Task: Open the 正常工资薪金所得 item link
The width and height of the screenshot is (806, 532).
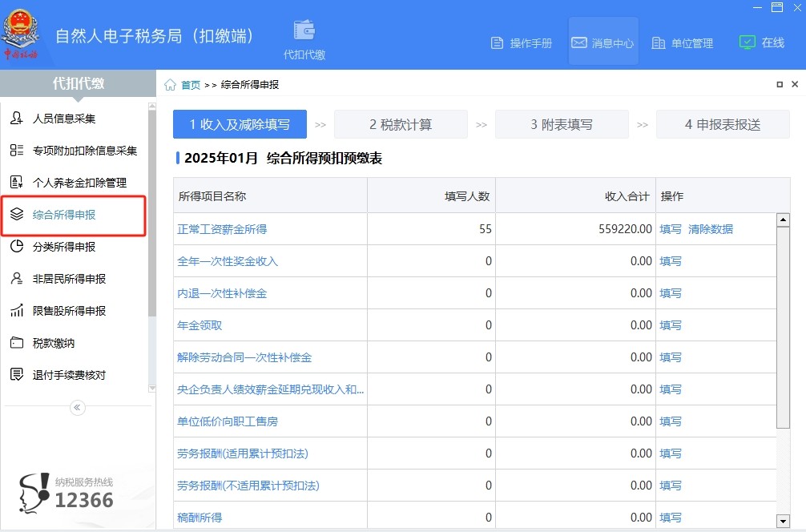Action: [x=222, y=229]
